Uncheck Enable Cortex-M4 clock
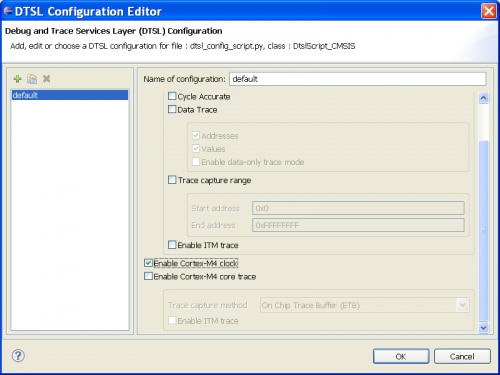Screen dimensions: 500x375 pyautogui.click(x=148, y=263)
